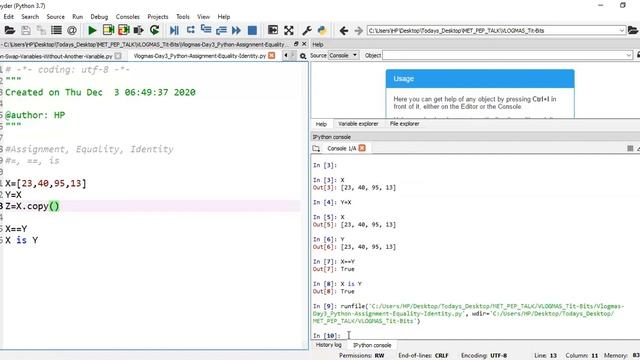Open file using the folder toolbar icon
The image size is (640, 360).
coord(10,30)
